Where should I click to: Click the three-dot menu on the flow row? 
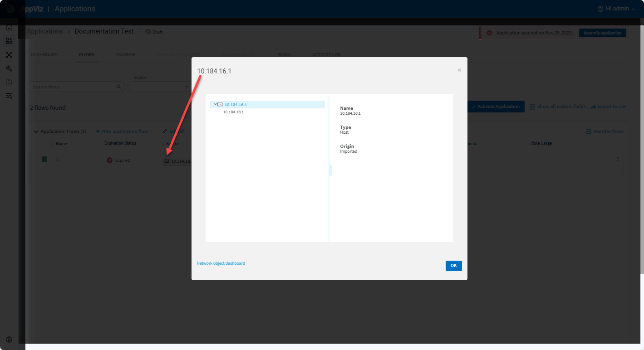coord(618,159)
